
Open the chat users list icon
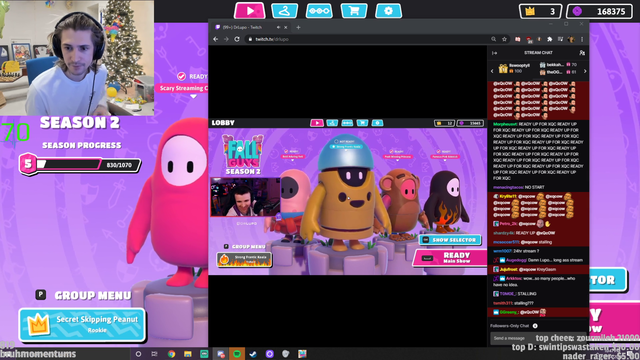pyautogui.click(x=582, y=53)
